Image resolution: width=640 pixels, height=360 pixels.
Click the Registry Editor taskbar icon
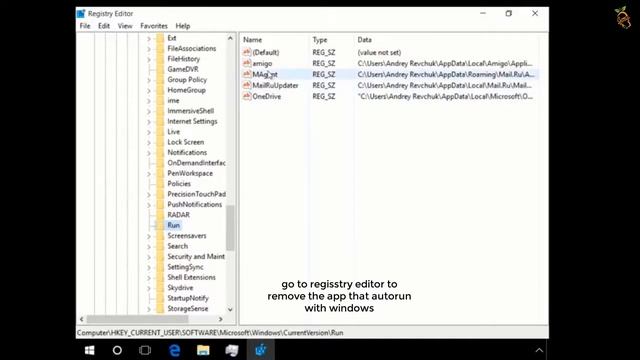(x=260, y=350)
